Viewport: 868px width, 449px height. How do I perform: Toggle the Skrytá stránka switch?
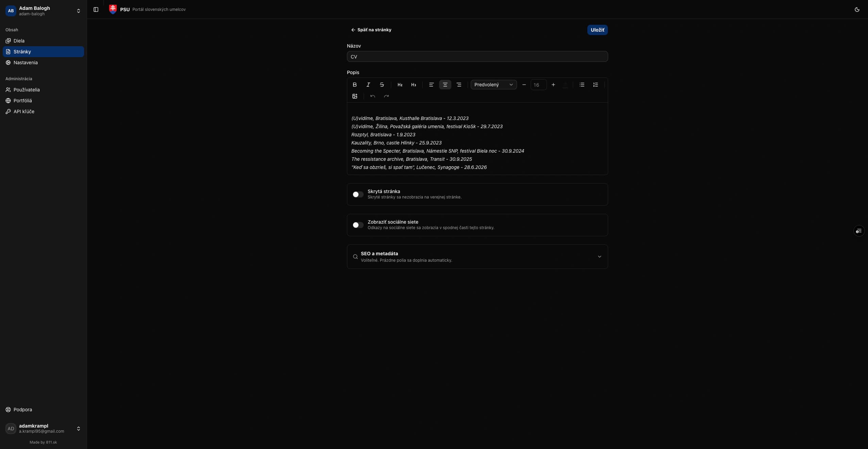pyautogui.click(x=358, y=194)
